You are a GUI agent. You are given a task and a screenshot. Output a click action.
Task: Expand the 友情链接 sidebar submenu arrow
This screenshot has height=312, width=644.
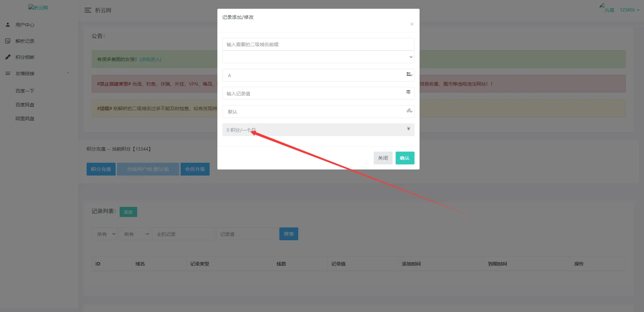point(68,73)
